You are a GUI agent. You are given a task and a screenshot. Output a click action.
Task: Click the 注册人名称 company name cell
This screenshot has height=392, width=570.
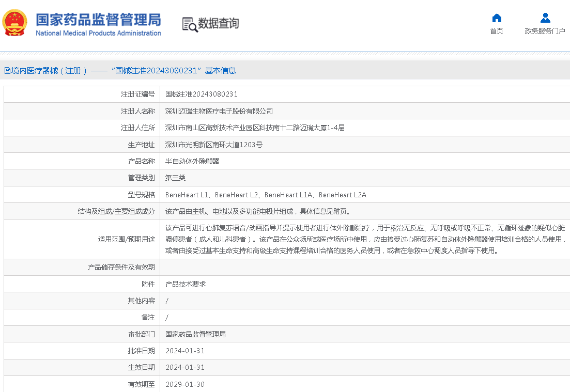218,111
